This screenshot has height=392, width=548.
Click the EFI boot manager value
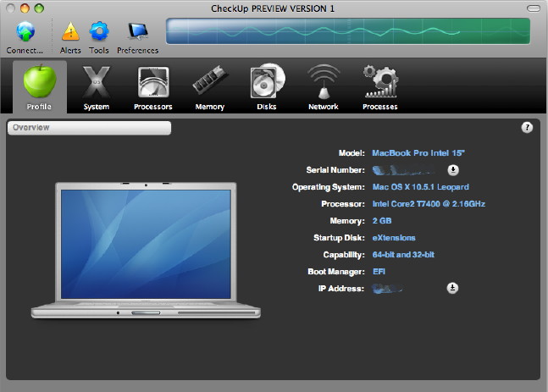379,272
